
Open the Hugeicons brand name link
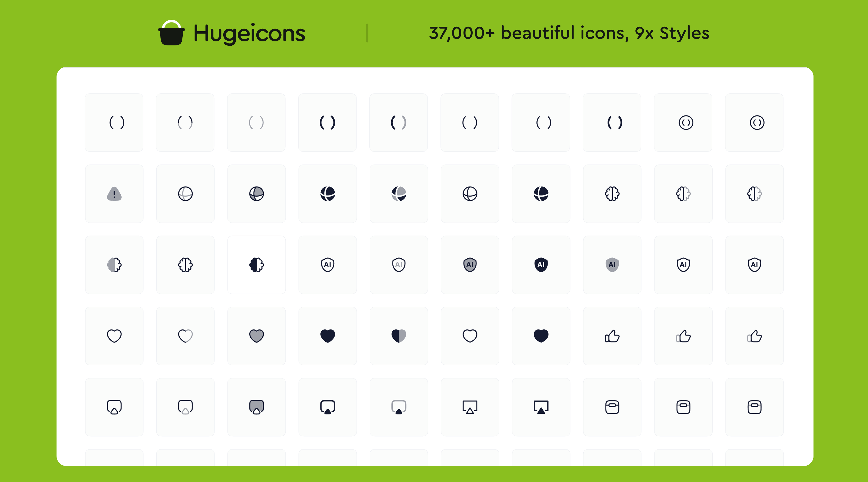tap(249, 33)
